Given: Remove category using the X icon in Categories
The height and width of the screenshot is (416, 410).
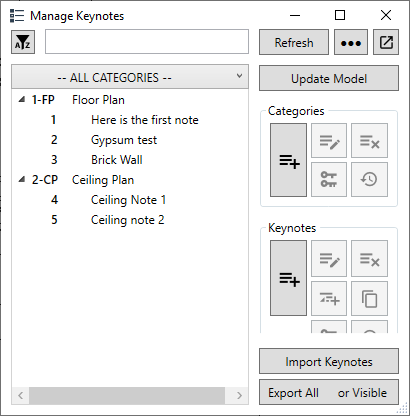Looking at the screenshot, I should click(369, 140).
